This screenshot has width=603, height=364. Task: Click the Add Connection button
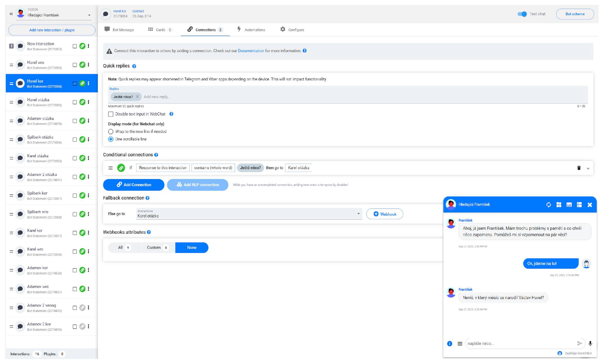tap(134, 185)
